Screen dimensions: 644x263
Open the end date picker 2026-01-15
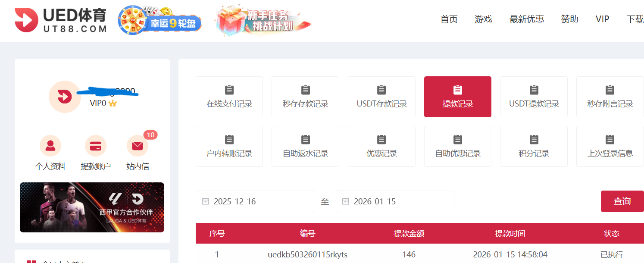pyautogui.click(x=395, y=201)
